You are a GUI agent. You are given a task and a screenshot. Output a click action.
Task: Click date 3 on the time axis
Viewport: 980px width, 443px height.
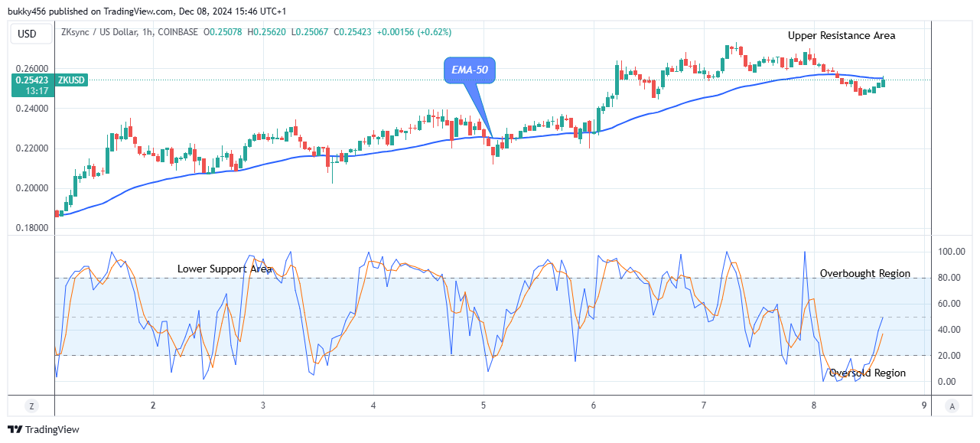click(x=263, y=406)
